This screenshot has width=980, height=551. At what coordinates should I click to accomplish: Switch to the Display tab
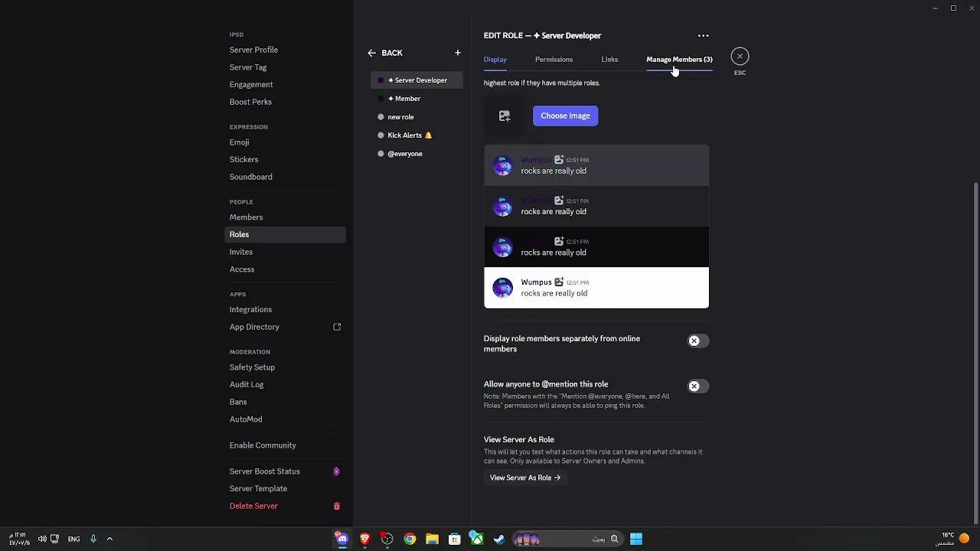pos(495,60)
